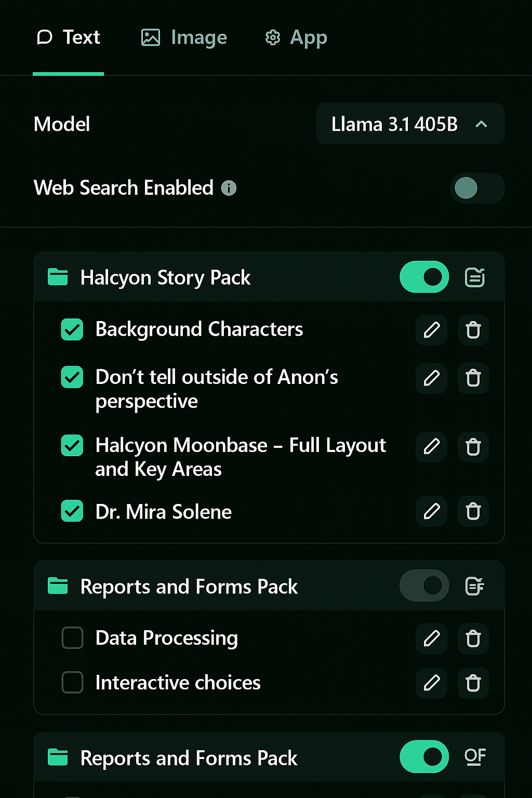This screenshot has height=798, width=532.
Task: Delete the Background Characters entry
Action: coord(473,330)
